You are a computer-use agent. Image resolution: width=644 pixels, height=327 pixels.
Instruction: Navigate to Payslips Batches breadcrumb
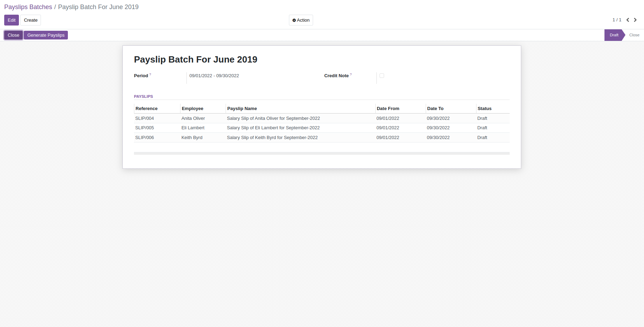pos(28,7)
